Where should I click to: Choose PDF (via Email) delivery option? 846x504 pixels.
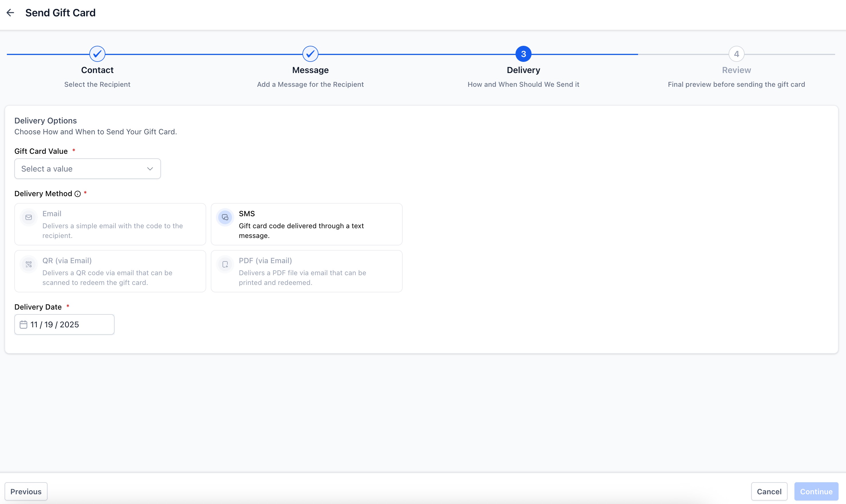point(306,271)
